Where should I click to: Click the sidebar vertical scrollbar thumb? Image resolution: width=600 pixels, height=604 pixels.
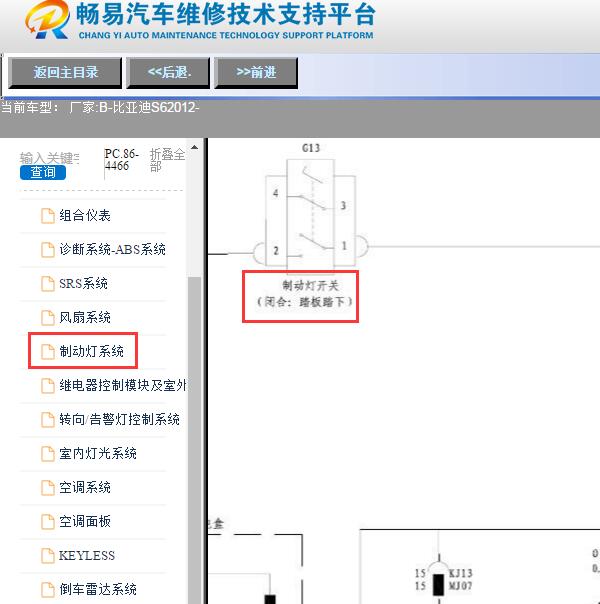coord(194,439)
